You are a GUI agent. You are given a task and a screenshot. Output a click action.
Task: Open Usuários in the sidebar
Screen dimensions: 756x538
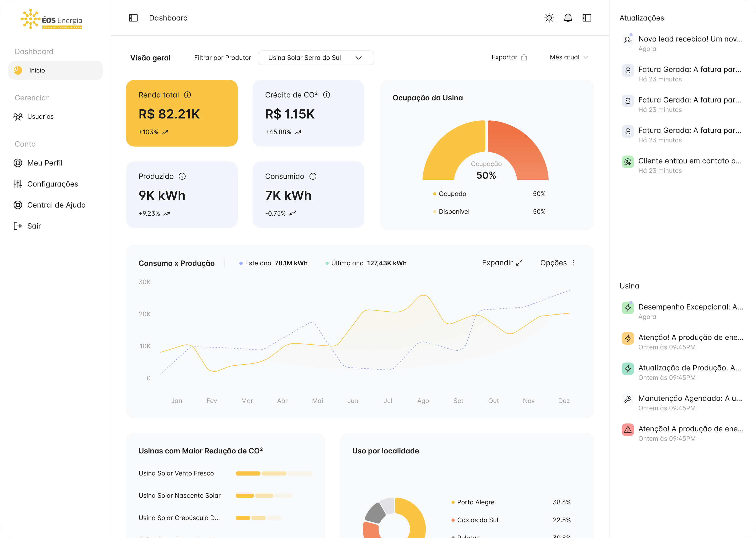click(33, 117)
